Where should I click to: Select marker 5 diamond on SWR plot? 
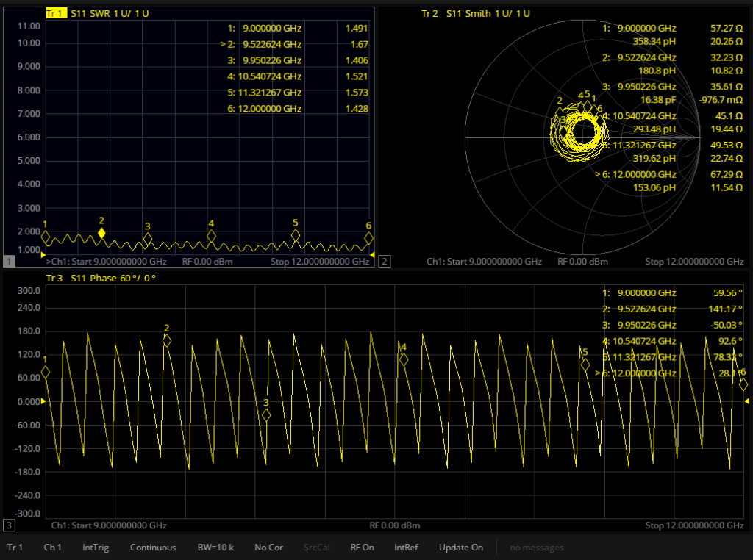coord(296,234)
